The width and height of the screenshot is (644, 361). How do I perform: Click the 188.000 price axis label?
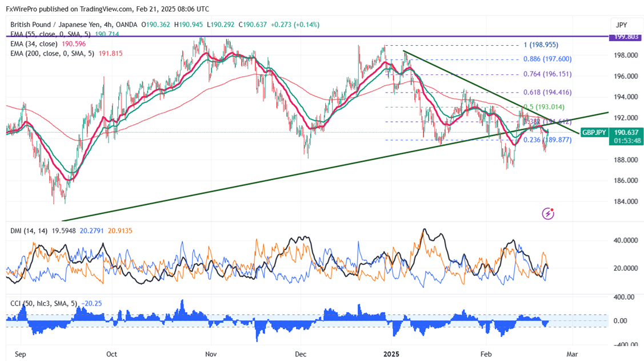[x=626, y=160]
